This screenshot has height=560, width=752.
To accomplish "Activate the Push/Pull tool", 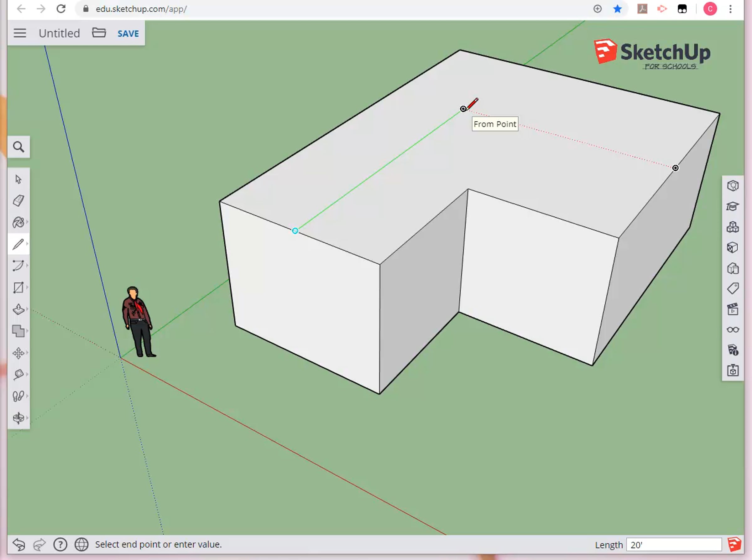I will [x=18, y=309].
